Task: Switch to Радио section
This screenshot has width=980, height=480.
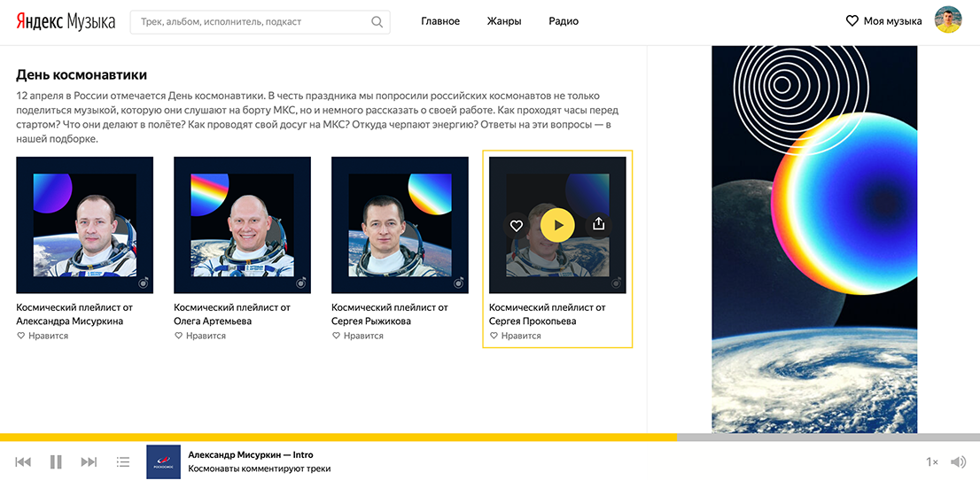Action: [x=564, y=21]
